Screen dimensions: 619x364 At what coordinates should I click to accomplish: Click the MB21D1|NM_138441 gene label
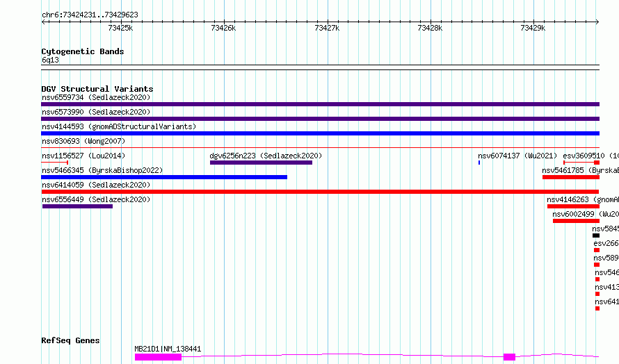pos(168,349)
